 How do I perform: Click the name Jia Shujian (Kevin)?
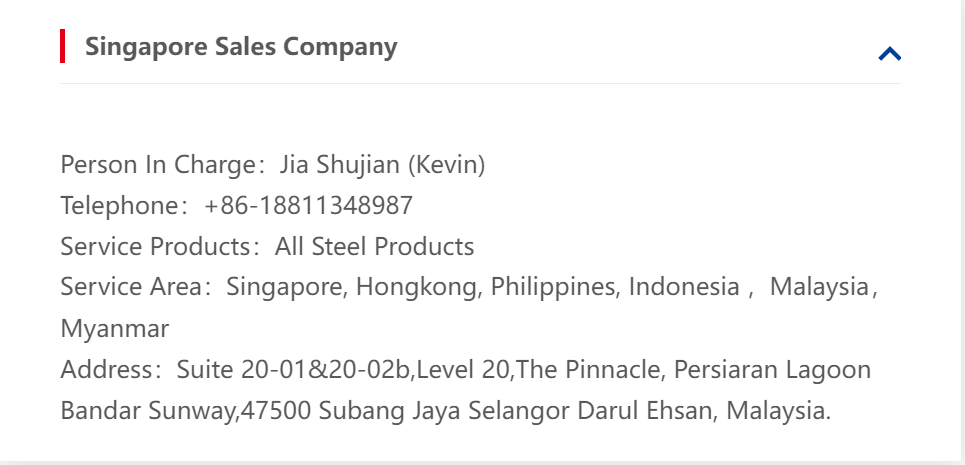(x=382, y=165)
